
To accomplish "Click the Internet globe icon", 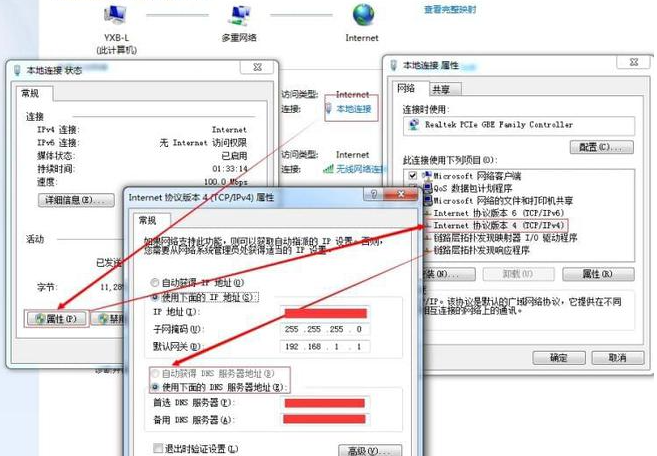I will click(x=362, y=15).
